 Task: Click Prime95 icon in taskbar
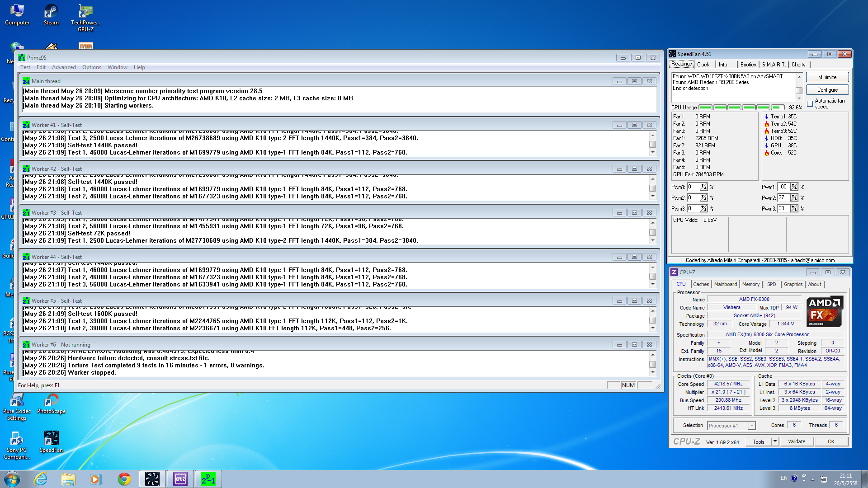(208, 479)
